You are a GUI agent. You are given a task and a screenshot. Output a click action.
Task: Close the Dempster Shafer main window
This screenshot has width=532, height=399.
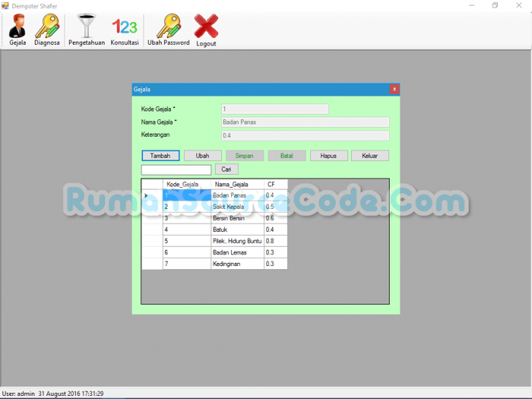(x=519, y=5)
